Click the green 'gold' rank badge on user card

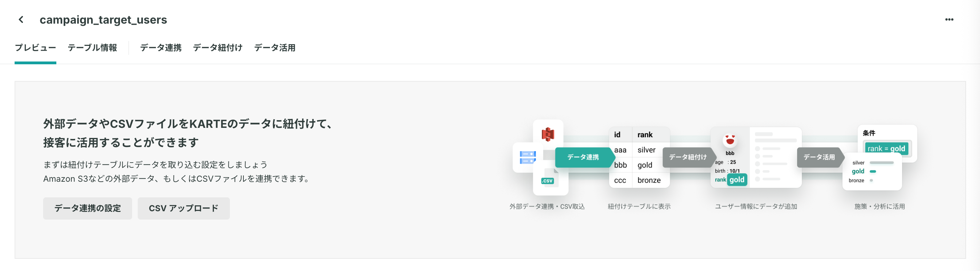pyautogui.click(x=737, y=180)
